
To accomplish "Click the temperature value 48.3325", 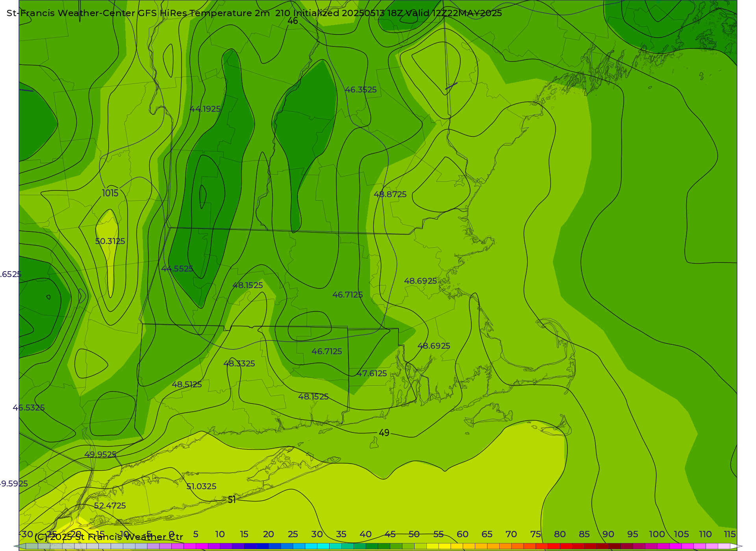I will coord(239,364).
